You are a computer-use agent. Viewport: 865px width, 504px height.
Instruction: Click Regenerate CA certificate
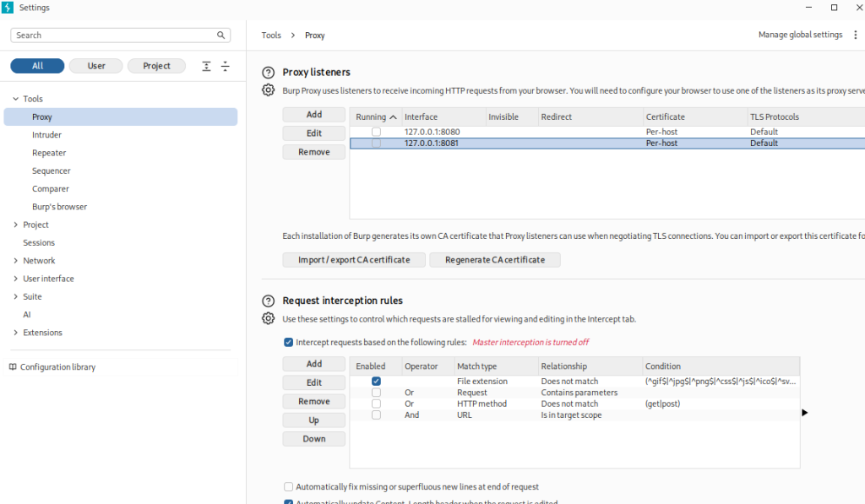point(495,260)
